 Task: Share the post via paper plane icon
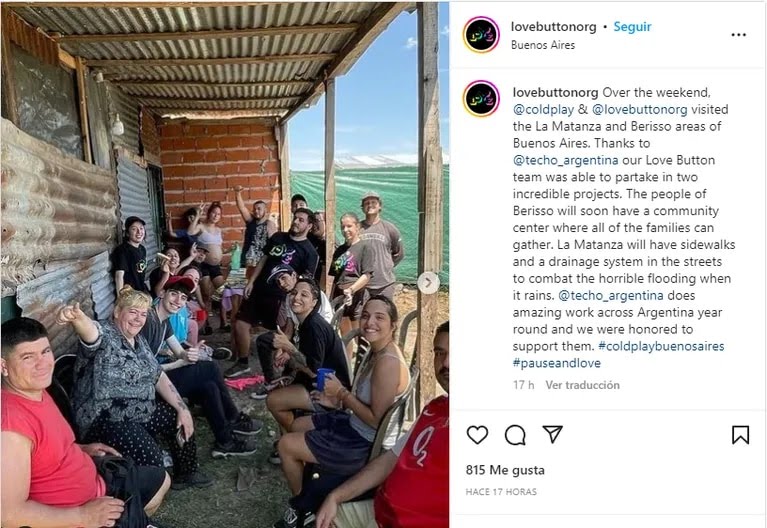point(553,434)
